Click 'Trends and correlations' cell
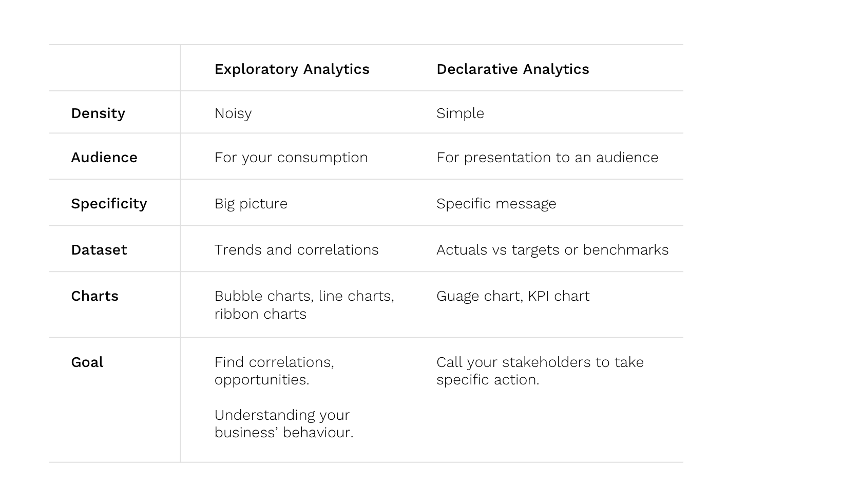The image size is (843, 504). click(x=296, y=250)
